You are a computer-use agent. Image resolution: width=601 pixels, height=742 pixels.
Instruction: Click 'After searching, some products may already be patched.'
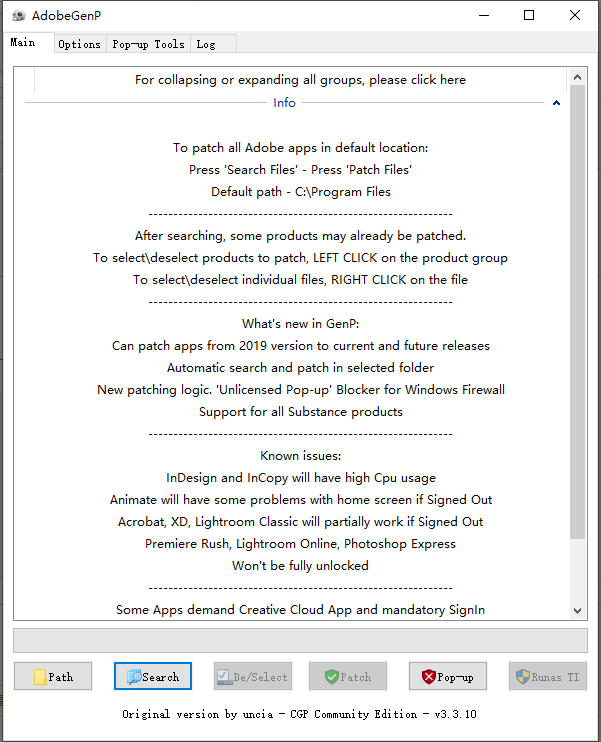pos(300,236)
